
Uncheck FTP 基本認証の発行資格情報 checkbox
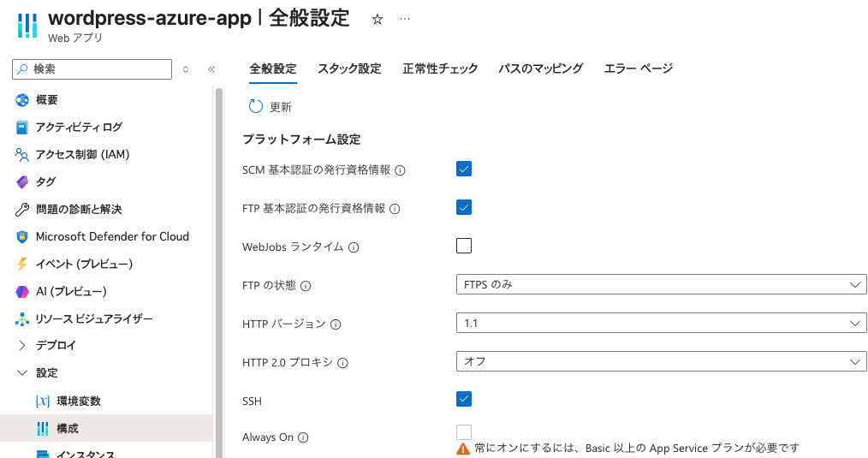coord(464,207)
